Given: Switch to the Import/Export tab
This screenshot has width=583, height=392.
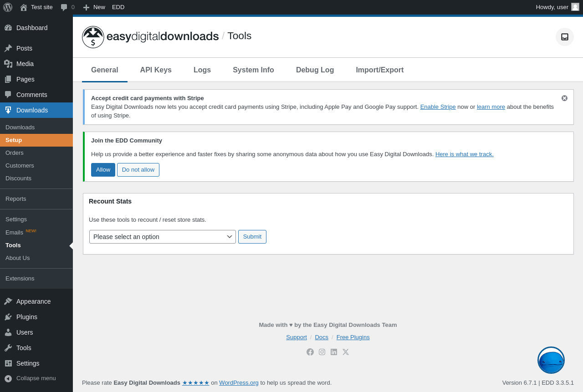Looking at the screenshot, I should point(380,70).
